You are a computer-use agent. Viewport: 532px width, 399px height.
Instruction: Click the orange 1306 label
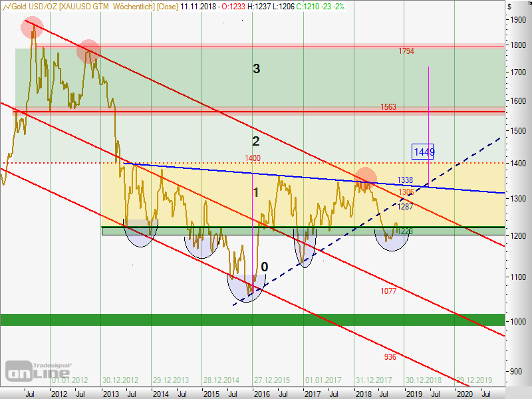coord(406,192)
